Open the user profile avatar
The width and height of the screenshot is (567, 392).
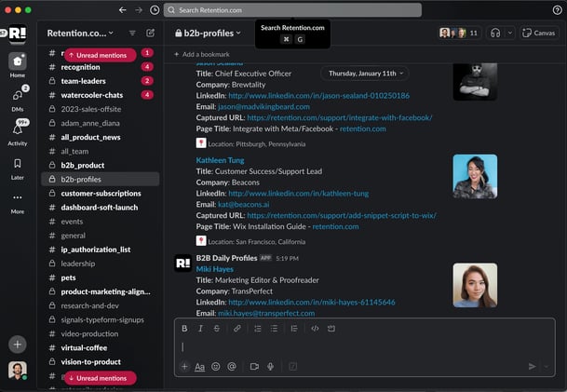[18, 371]
